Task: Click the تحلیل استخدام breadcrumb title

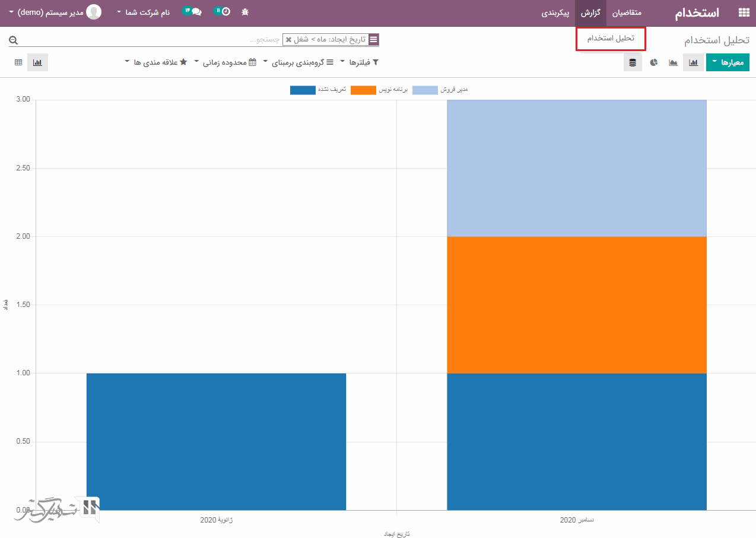Action: tap(717, 40)
